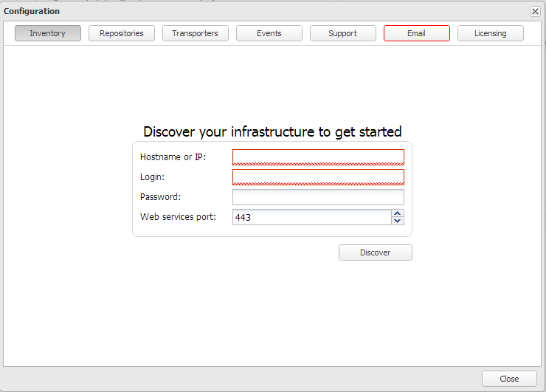Focus the Password field
The width and height of the screenshot is (546, 392).
[x=318, y=197]
